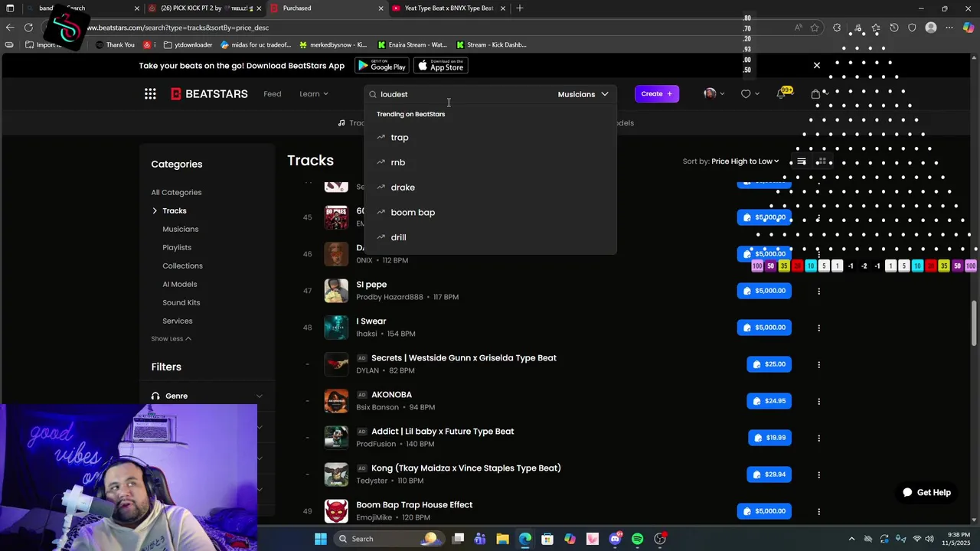
Task: Expand the Genre filter
Action: point(207,396)
